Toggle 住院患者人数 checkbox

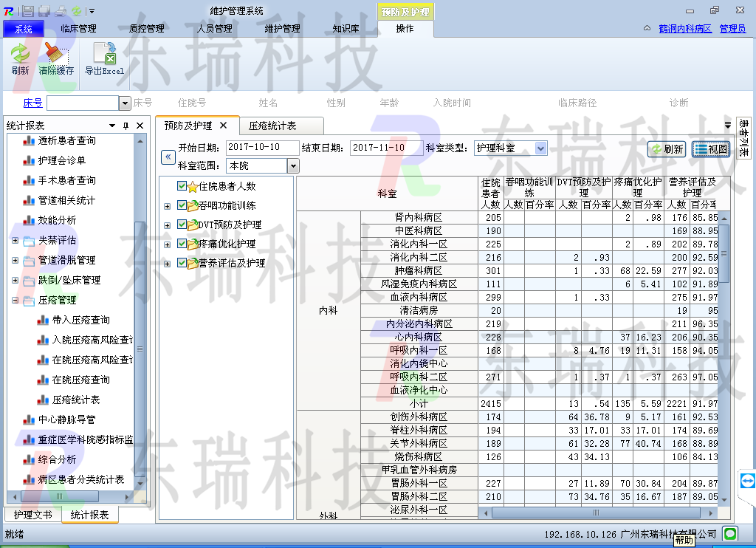tap(182, 185)
